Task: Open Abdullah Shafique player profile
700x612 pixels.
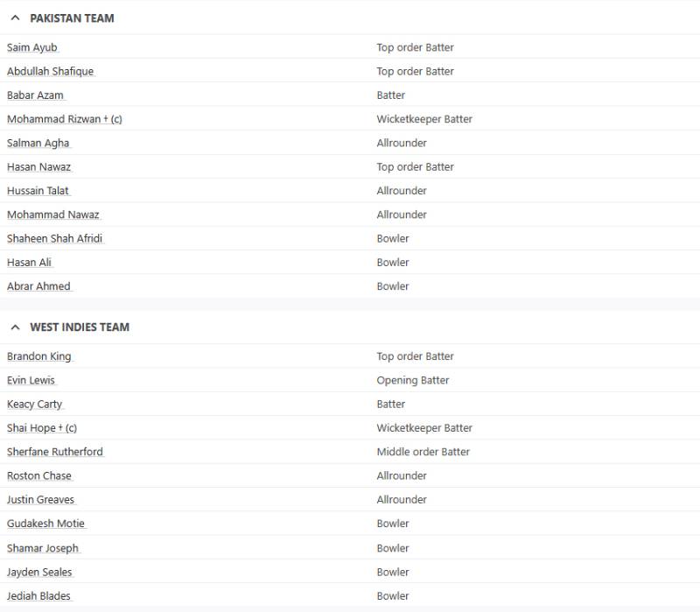Action: pos(51,71)
